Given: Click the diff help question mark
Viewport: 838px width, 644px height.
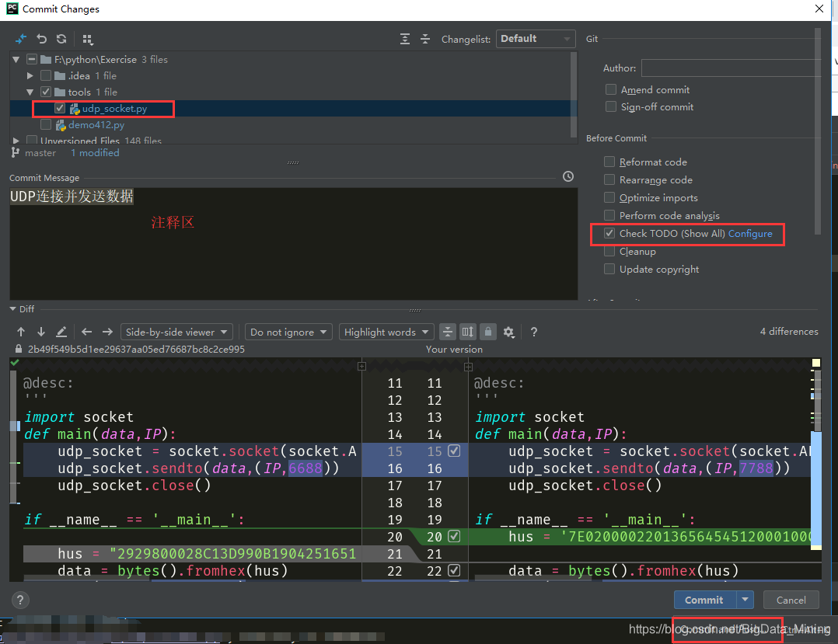Looking at the screenshot, I should (x=534, y=332).
